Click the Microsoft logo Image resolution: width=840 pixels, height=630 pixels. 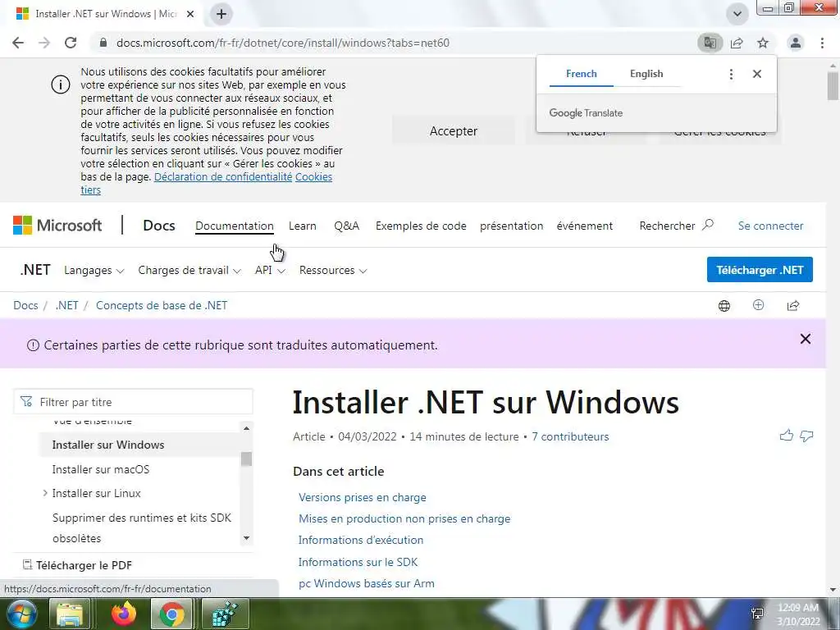pos(57,226)
